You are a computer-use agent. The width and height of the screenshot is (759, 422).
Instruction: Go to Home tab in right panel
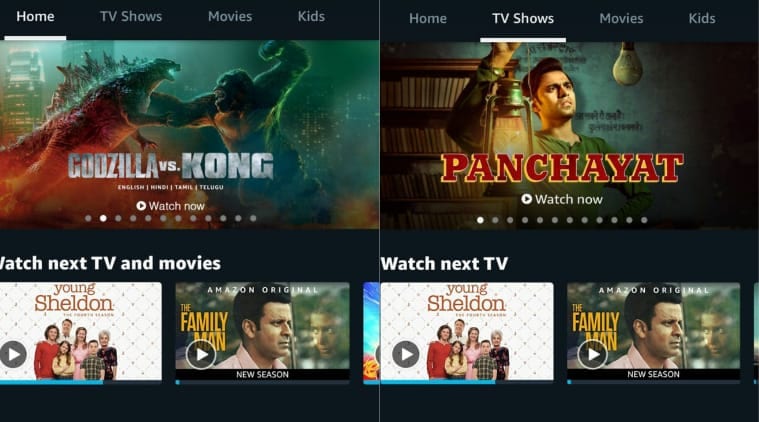(x=427, y=18)
